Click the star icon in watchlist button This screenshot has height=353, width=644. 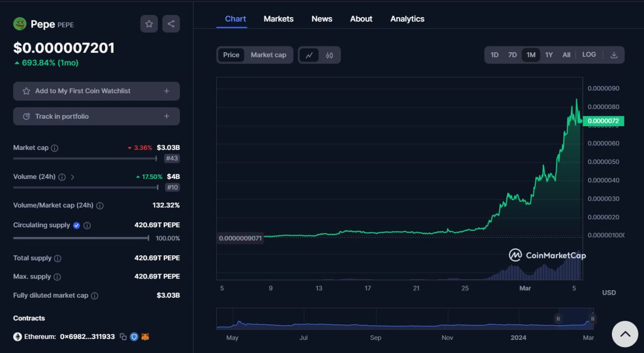[x=26, y=91]
